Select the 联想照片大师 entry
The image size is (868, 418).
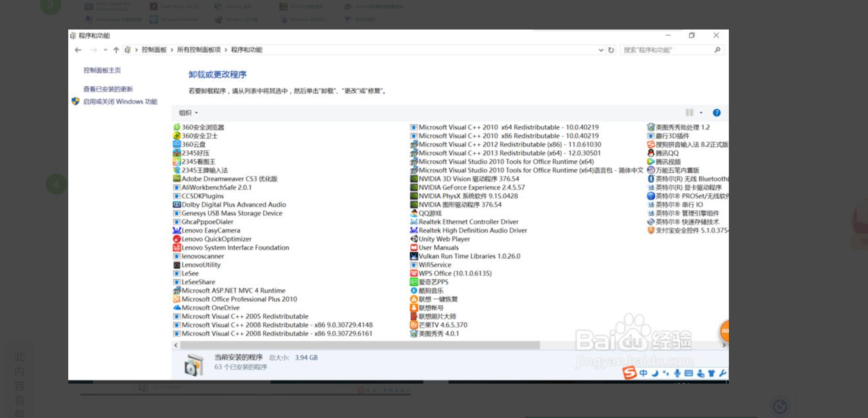(433, 316)
